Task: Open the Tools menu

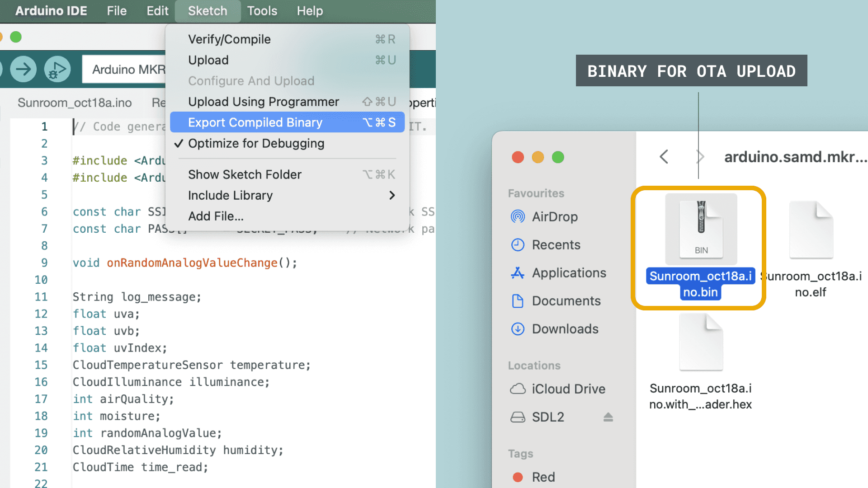Action: point(262,11)
